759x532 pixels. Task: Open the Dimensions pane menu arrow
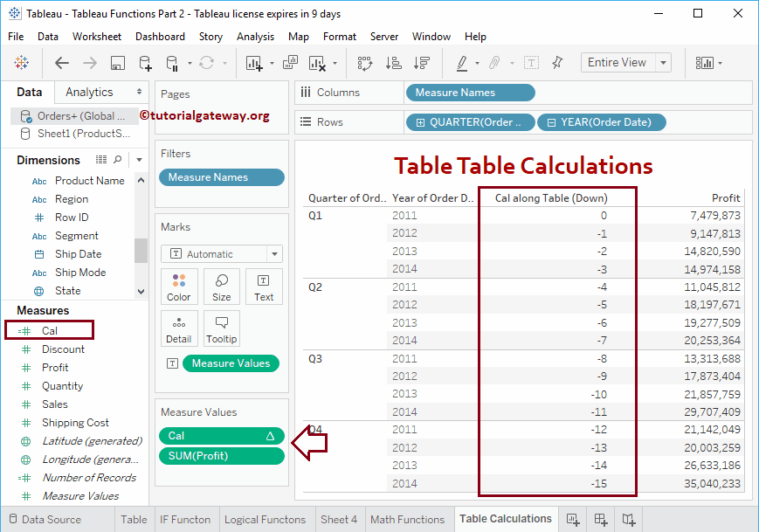139,160
